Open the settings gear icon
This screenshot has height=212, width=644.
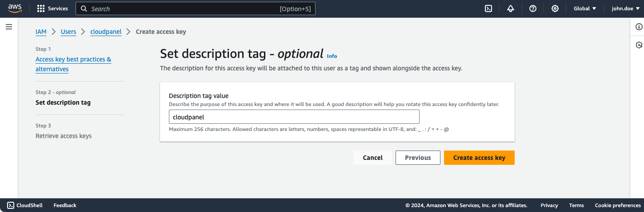tap(555, 8)
